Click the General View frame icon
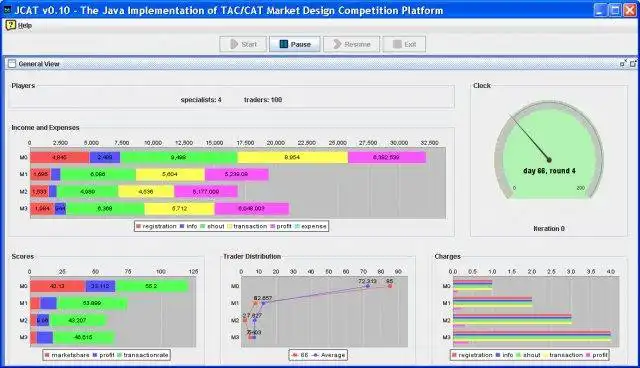This screenshot has width=640, height=368. point(12,64)
